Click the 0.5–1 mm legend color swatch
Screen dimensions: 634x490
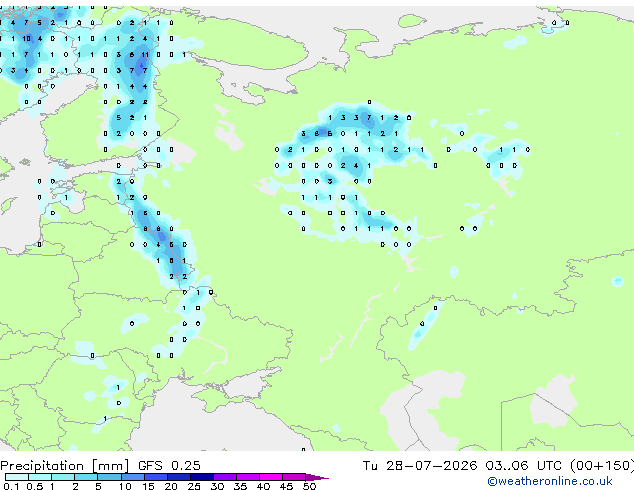click(x=40, y=477)
